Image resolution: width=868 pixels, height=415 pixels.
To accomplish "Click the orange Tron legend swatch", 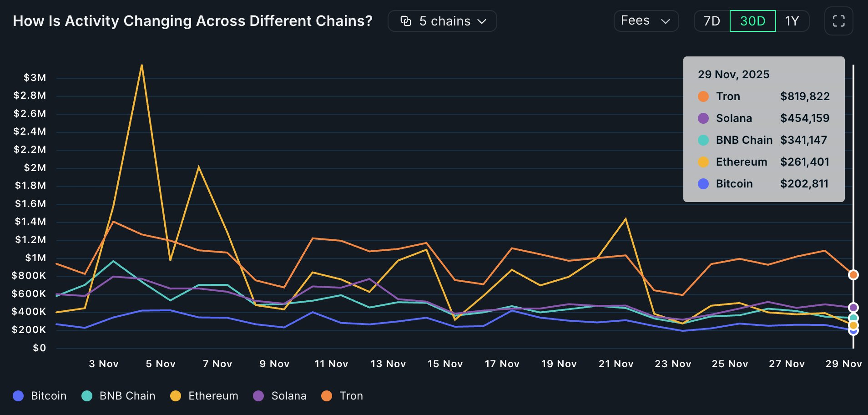I will 327,396.
